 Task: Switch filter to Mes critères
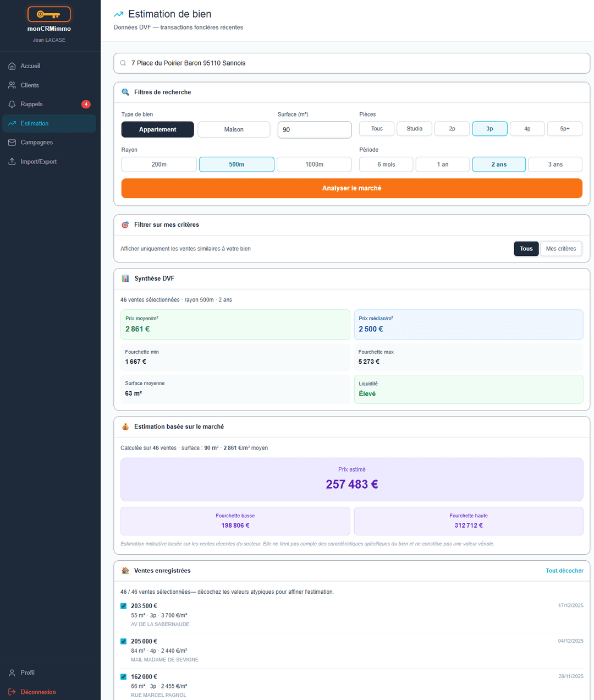pos(561,249)
